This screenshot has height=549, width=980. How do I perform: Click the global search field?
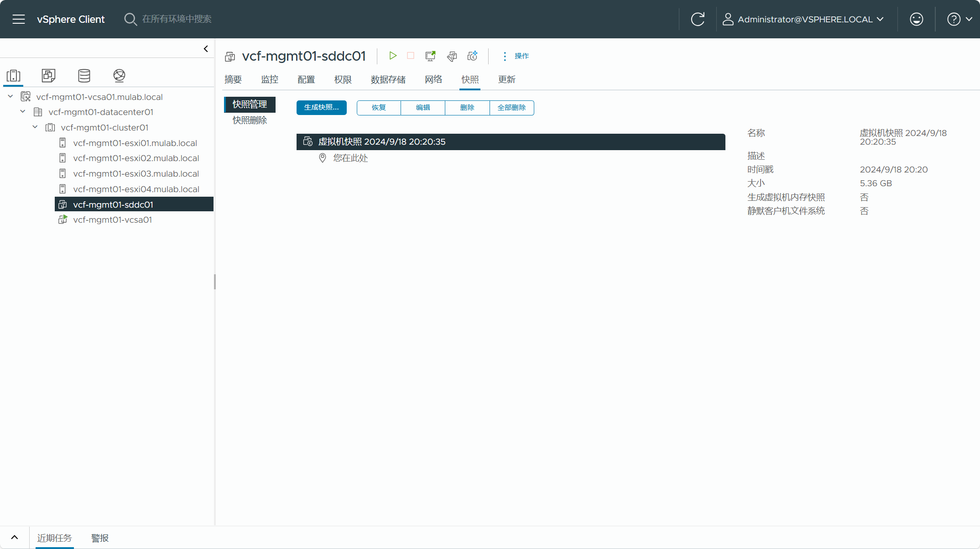177,19
